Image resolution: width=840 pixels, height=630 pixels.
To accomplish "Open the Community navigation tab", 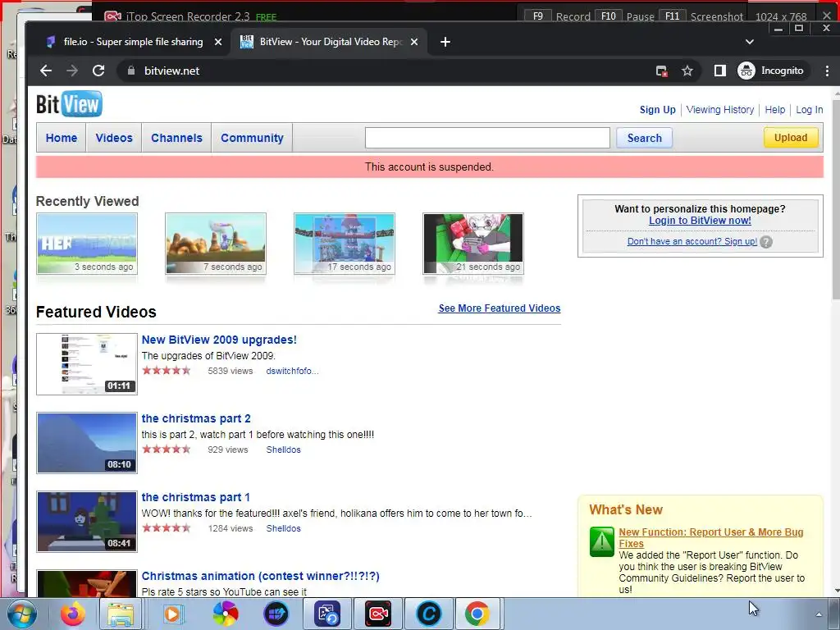I will (x=252, y=138).
